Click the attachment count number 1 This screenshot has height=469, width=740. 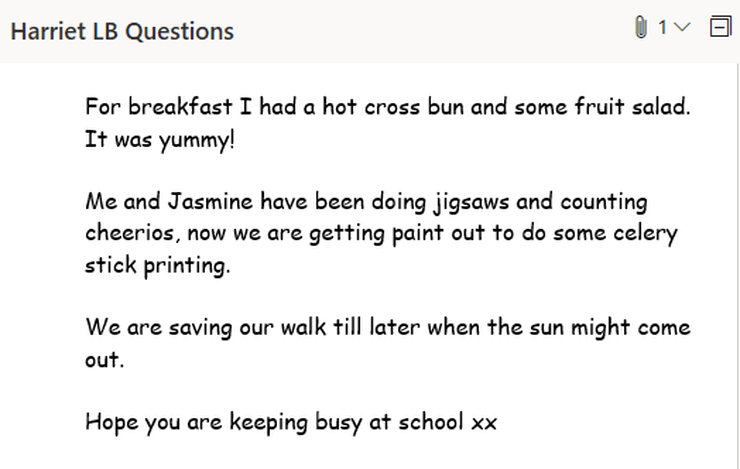(x=663, y=27)
